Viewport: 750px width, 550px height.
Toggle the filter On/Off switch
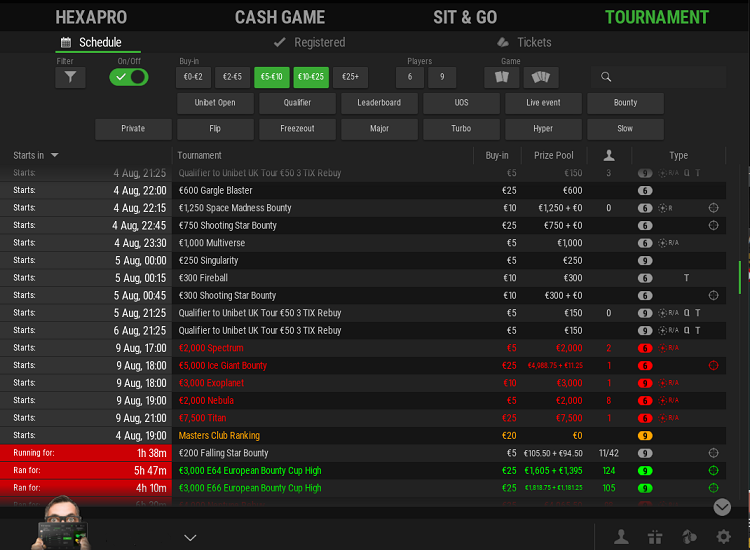(x=129, y=77)
